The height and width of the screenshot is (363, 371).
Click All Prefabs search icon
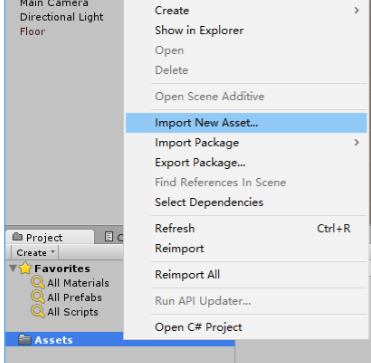(38, 297)
